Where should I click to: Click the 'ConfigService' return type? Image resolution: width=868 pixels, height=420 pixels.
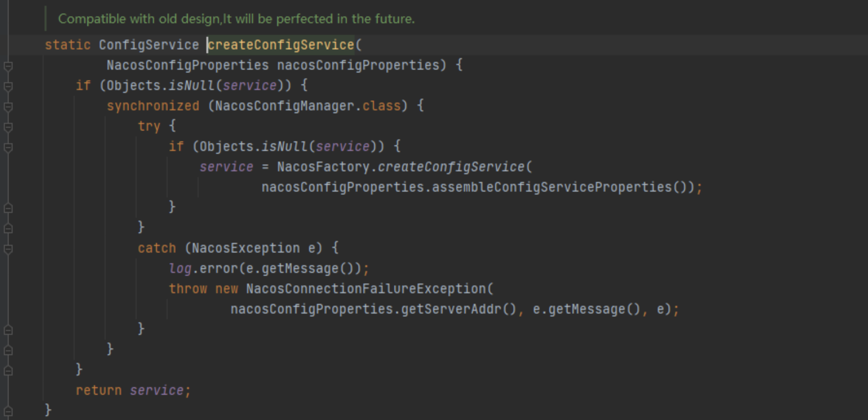pyautogui.click(x=149, y=45)
